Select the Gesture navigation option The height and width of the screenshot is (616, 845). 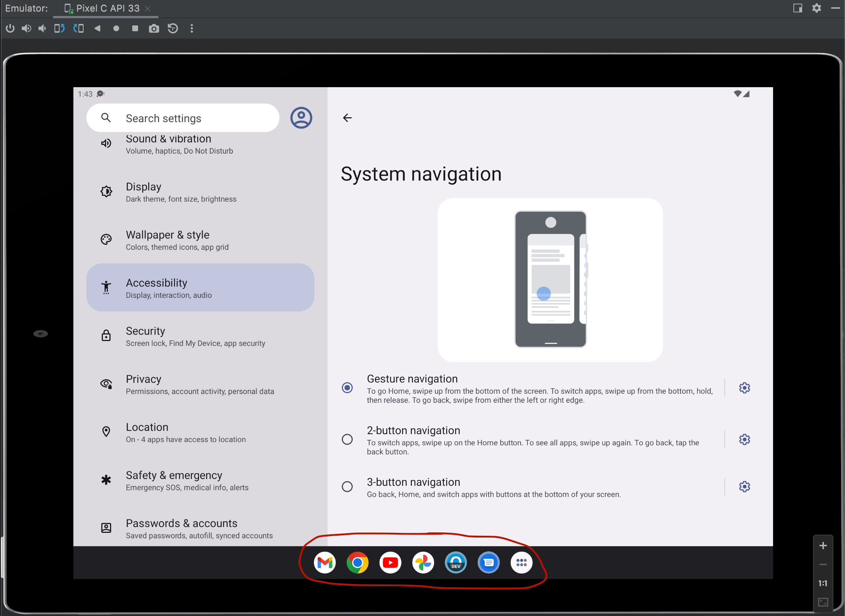tap(347, 388)
